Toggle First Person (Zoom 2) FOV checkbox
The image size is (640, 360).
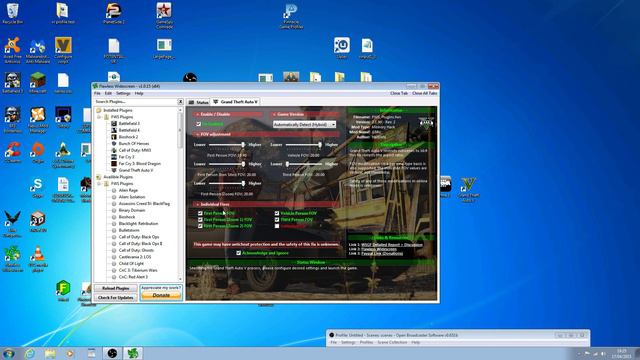click(200, 226)
